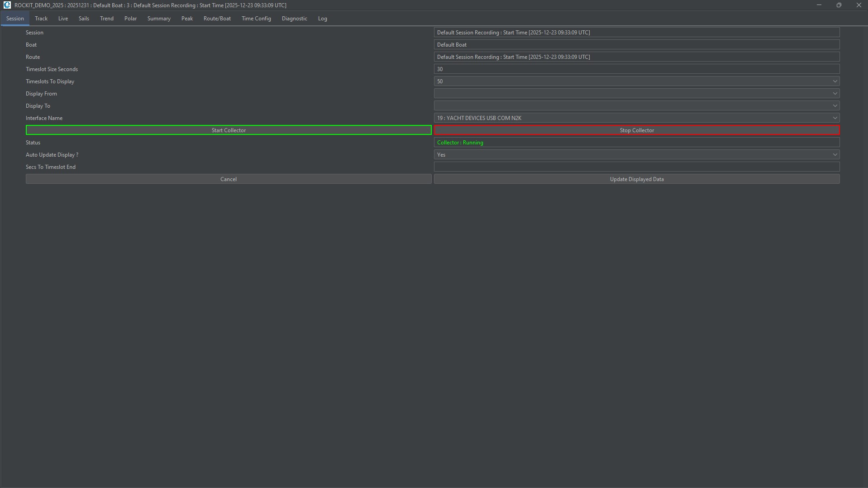Click the ROCKIT app icon in title bar
The width and height of the screenshot is (868, 488).
click(7, 5)
